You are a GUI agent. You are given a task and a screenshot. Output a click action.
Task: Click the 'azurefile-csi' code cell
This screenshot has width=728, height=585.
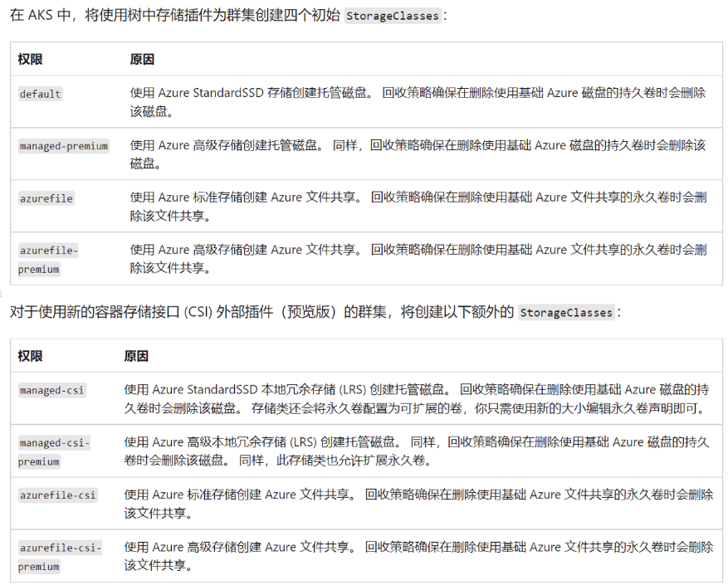tap(57, 495)
